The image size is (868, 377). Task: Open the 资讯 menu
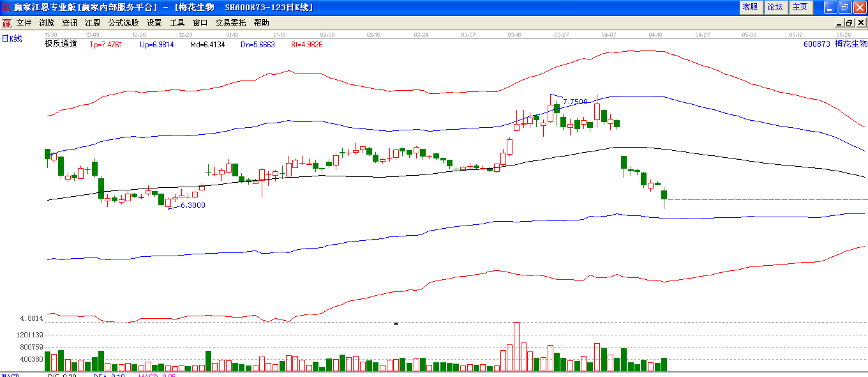click(70, 23)
